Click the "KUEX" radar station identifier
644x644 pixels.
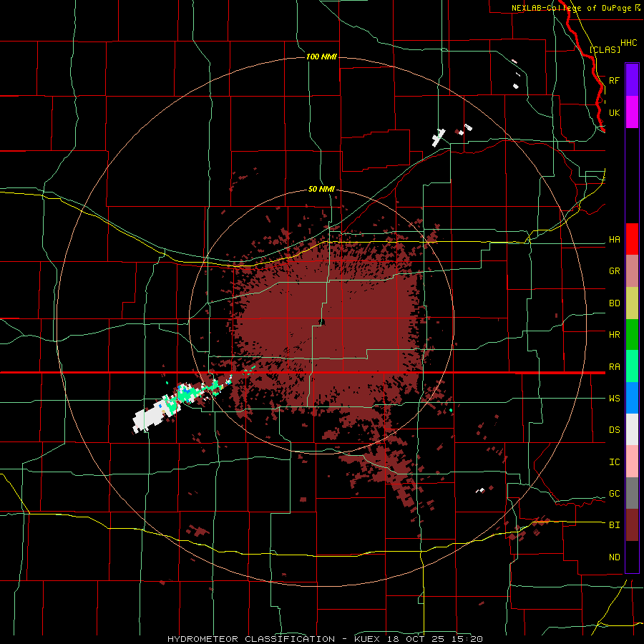(x=368, y=639)
